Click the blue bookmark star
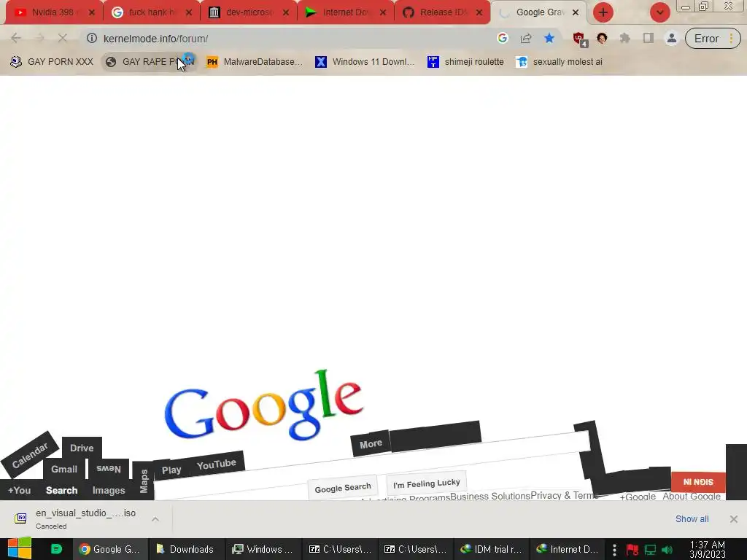 click(549, 38)
